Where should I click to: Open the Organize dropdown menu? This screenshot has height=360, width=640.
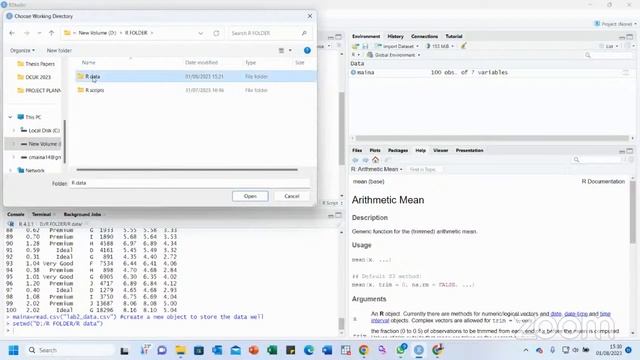point(22,51)
